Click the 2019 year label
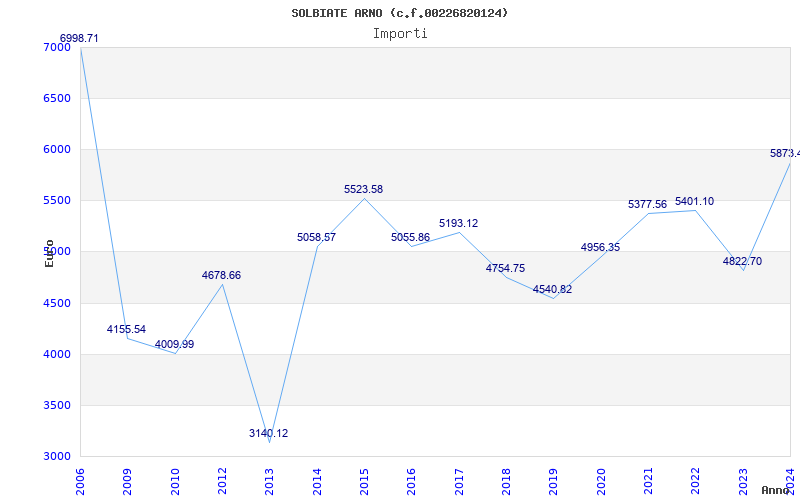 (554, 482)
